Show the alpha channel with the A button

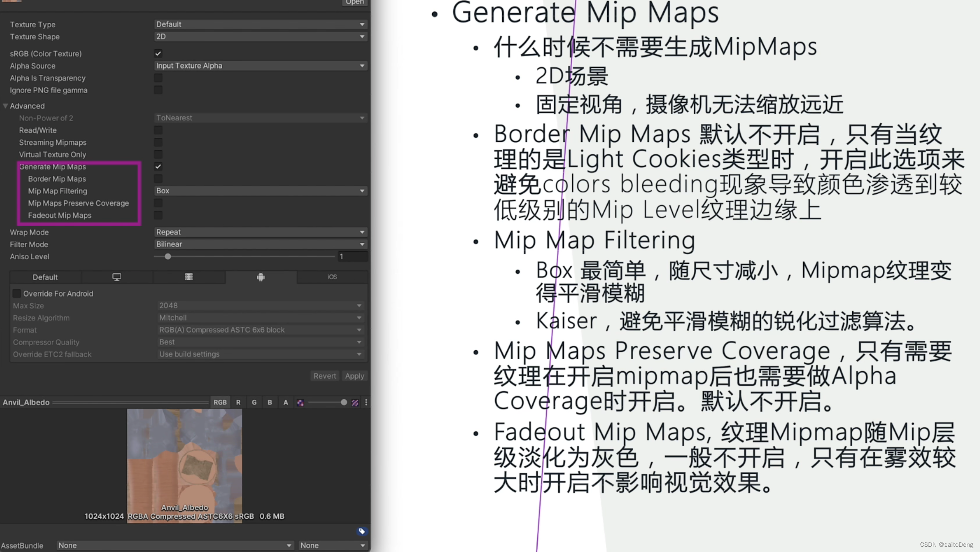pos(286,402)
